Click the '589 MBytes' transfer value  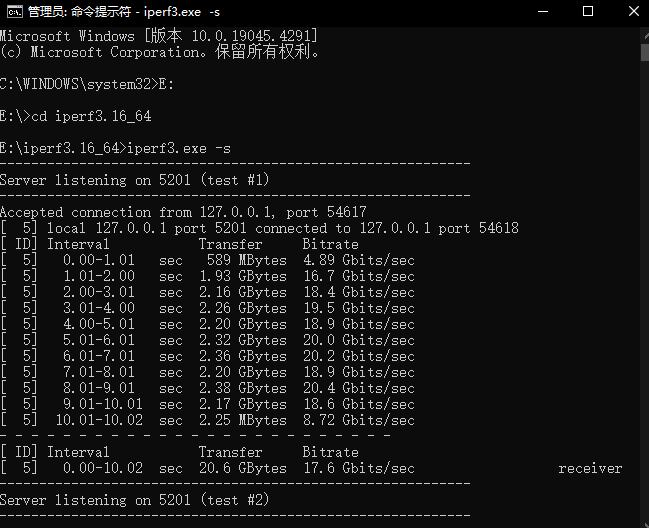point(246,260)
